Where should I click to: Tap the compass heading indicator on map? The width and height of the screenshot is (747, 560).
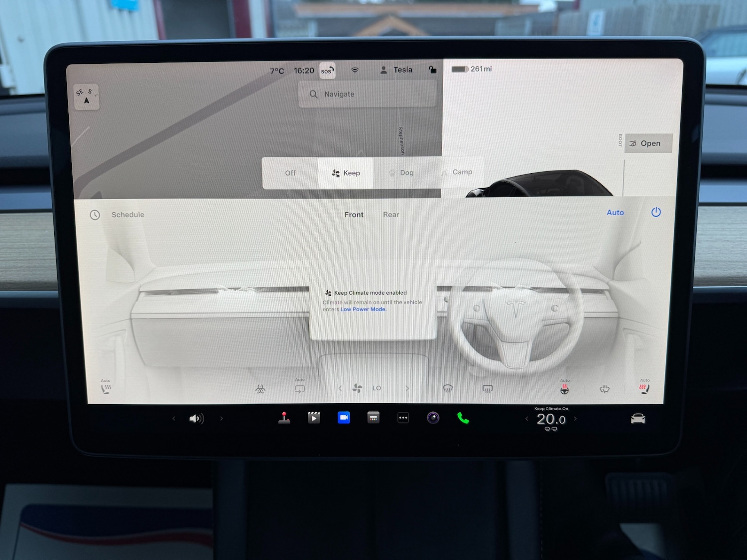(87, 97)
